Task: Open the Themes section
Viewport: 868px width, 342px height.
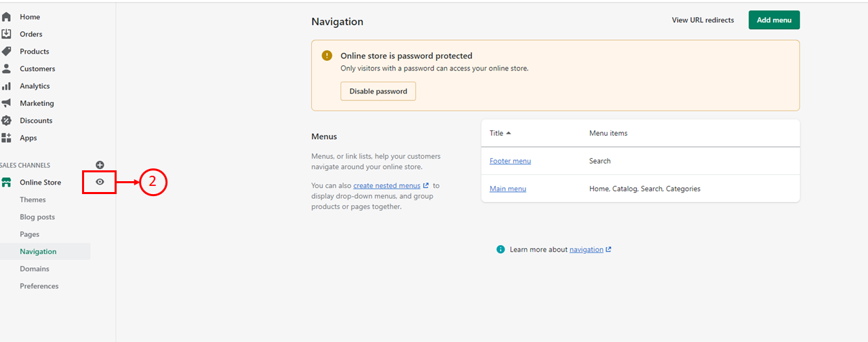Action: [x=33, y=199]
